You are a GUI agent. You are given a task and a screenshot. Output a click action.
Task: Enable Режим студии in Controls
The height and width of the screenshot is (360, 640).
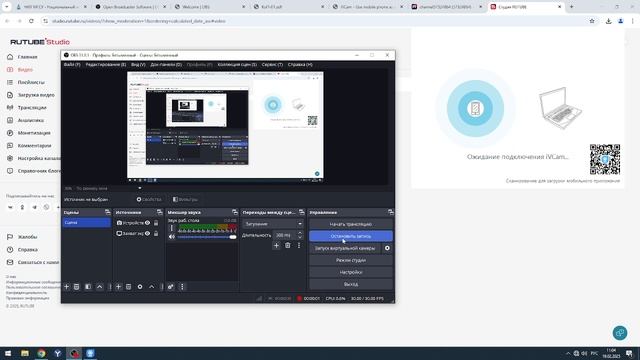coord(351,260)
